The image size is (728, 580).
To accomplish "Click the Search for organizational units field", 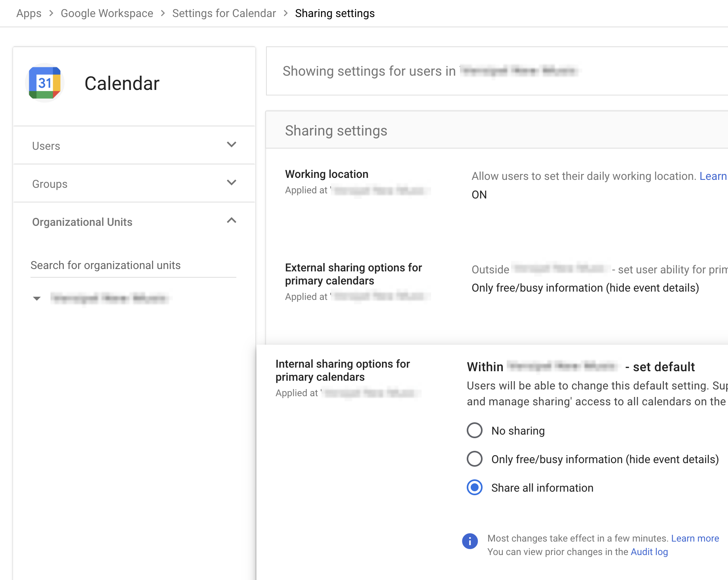I will point(133,265).
